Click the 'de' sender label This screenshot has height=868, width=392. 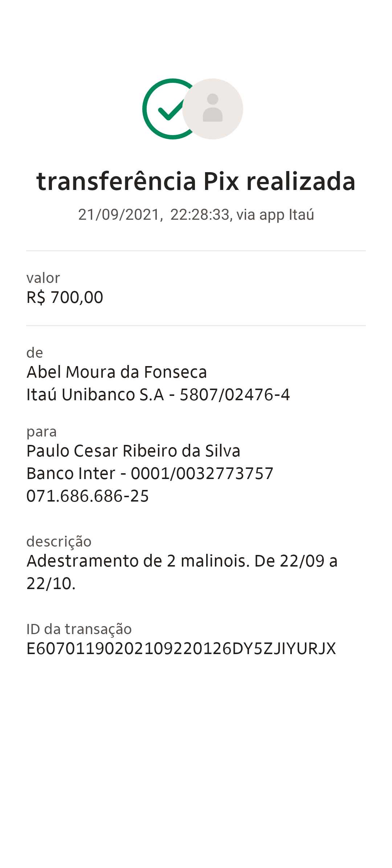tap(35, 353)
